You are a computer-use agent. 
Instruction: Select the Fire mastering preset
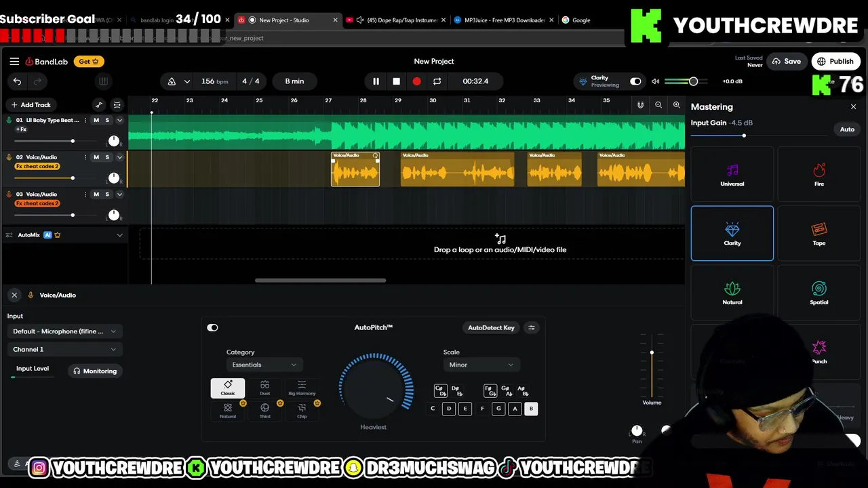(x=819, y=174)
